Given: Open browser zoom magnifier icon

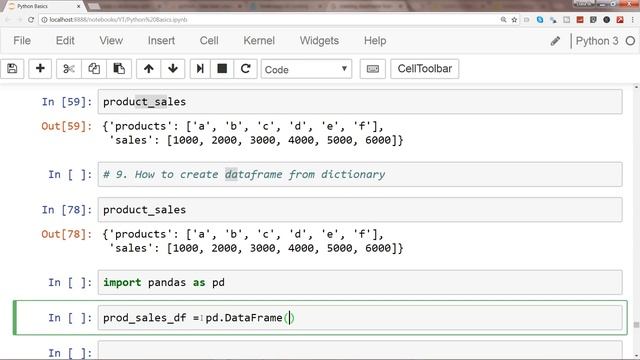Looking at the screenshot, I should pyautogui.click(x=503, y=20).
